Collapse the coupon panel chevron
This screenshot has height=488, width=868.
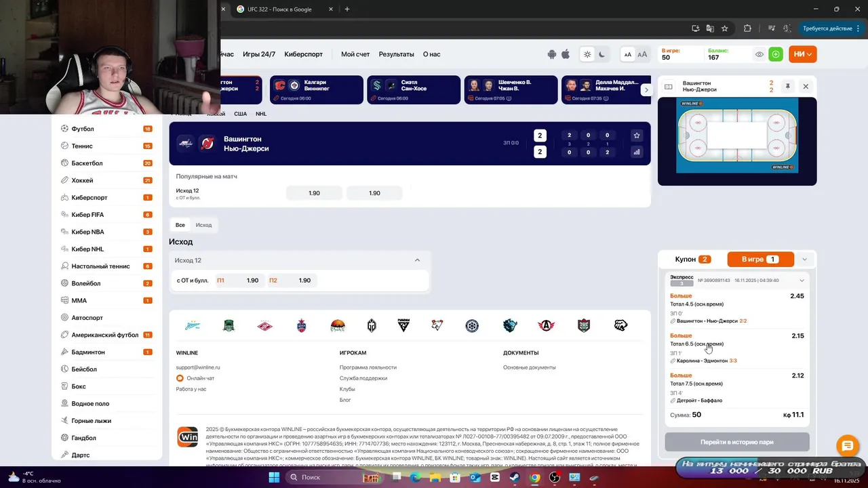[804, 260]
